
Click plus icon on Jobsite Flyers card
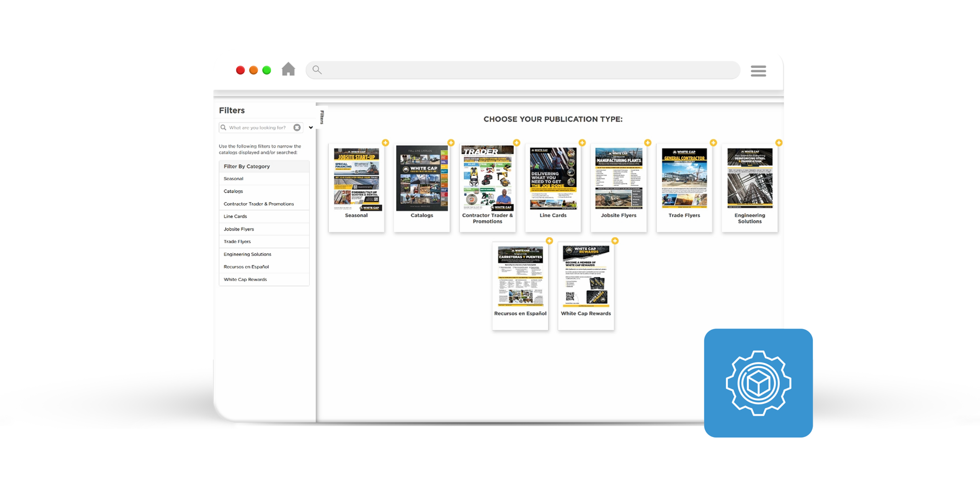[648, 142]
